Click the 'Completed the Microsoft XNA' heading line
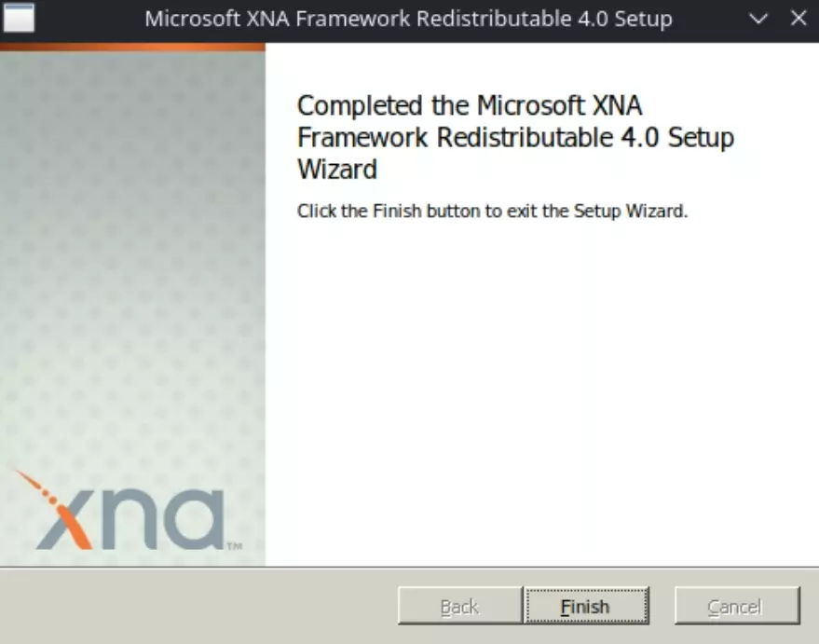This screenshot has width=819, height=644. (470, 104)
